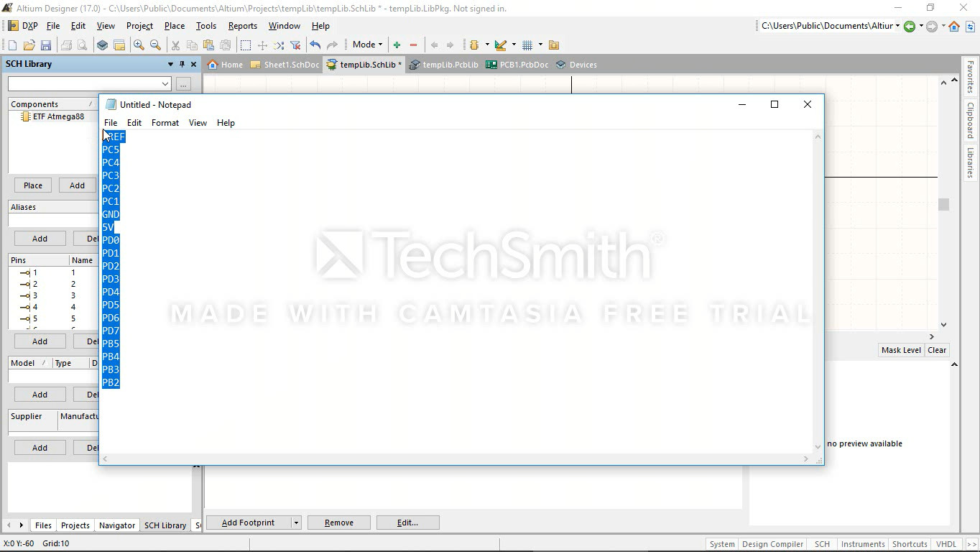The image size is (980, 552).
Task: Select ETF Atmega88 component in list
Action: 57,116
